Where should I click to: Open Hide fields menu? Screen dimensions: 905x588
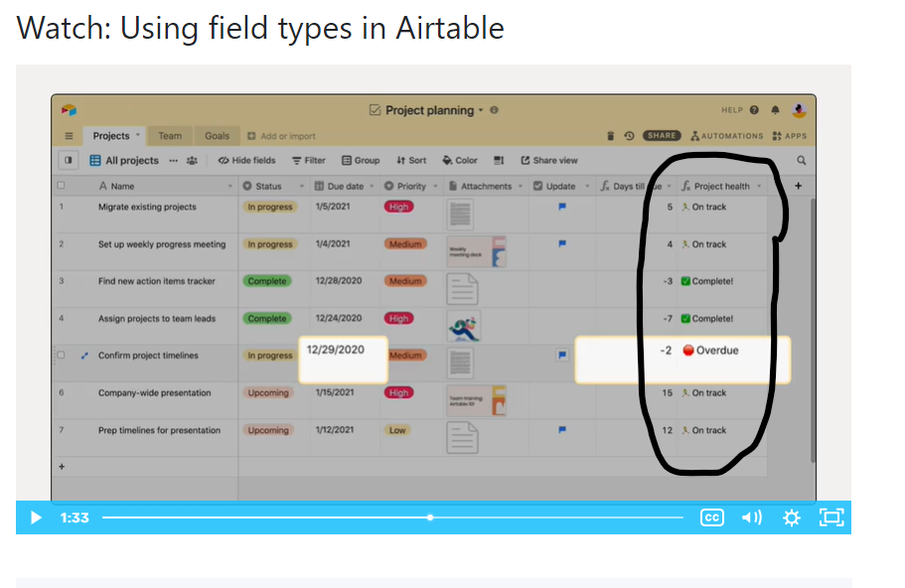(246, 161)
